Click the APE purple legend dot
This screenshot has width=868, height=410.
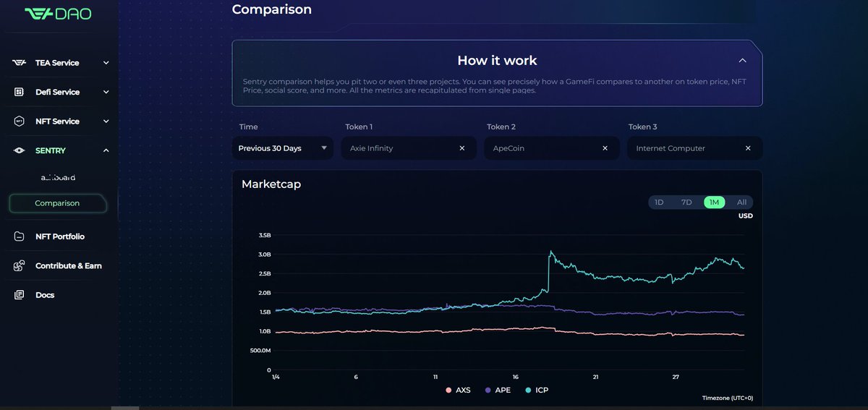[488, 390]
